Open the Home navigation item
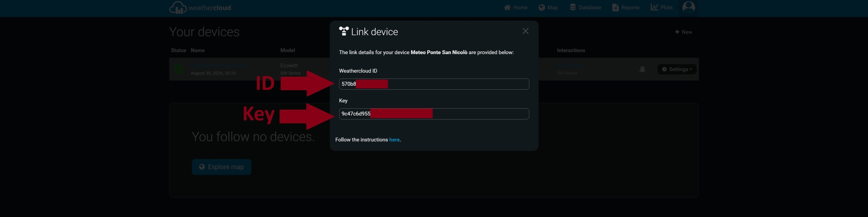 [516, 8]
